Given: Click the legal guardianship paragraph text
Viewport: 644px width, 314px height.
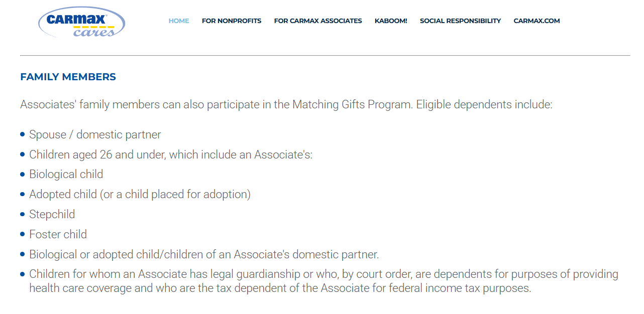Looking at the screenshot, I should click(x=324, y=281).
